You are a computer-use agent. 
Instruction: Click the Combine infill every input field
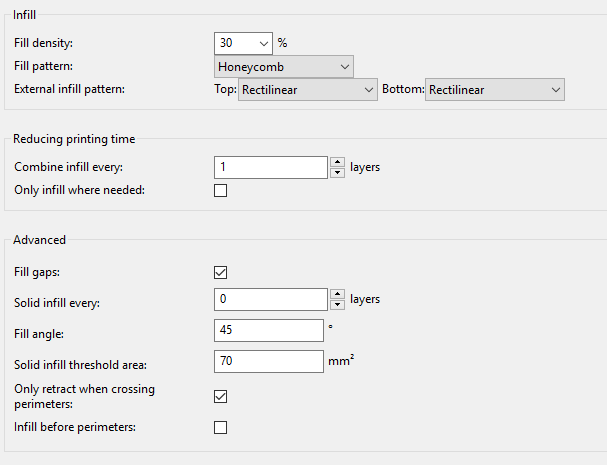pos(271,167)
